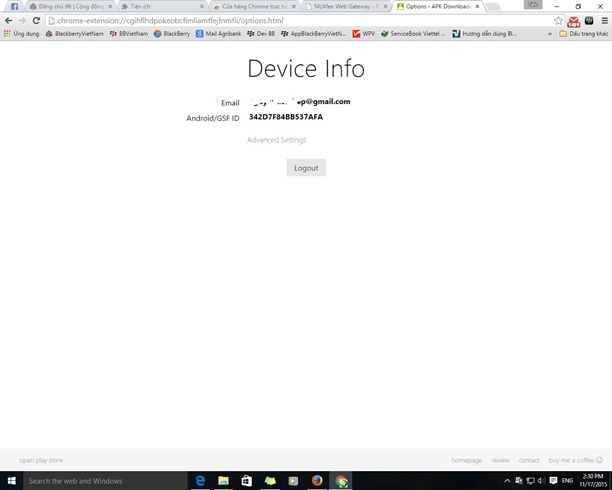Expand Advanced Settings section
612x490 pixels.
click(276, 140)
